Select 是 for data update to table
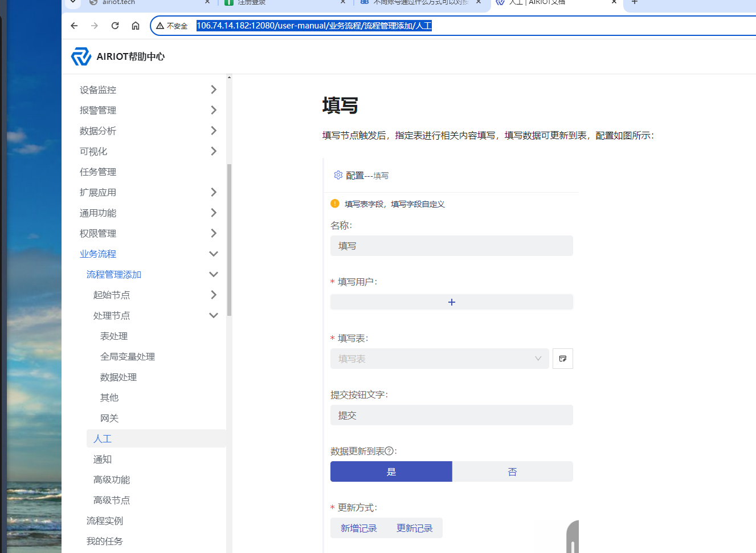 391,471
